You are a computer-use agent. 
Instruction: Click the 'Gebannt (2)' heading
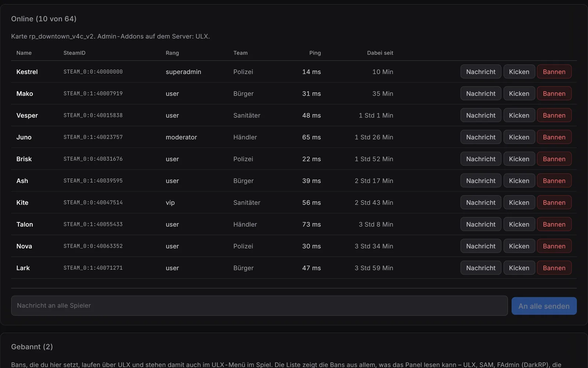click(x=32, y=347)
